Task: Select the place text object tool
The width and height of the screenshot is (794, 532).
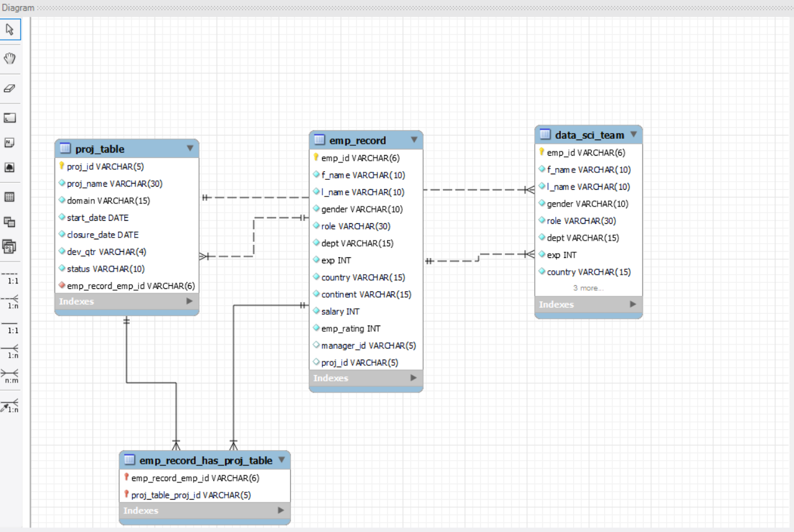Action: [x=11, y=142]
